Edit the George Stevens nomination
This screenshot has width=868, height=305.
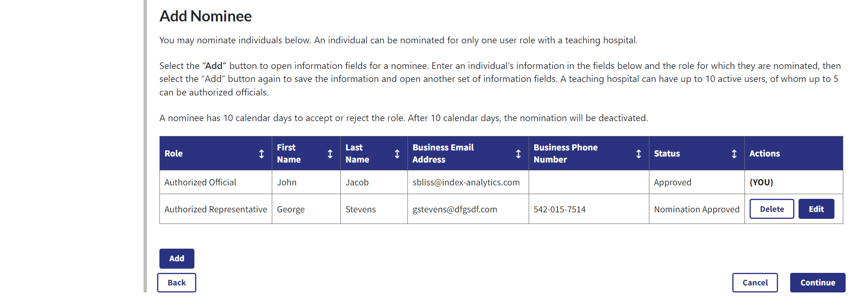click(x=816, y=209)
